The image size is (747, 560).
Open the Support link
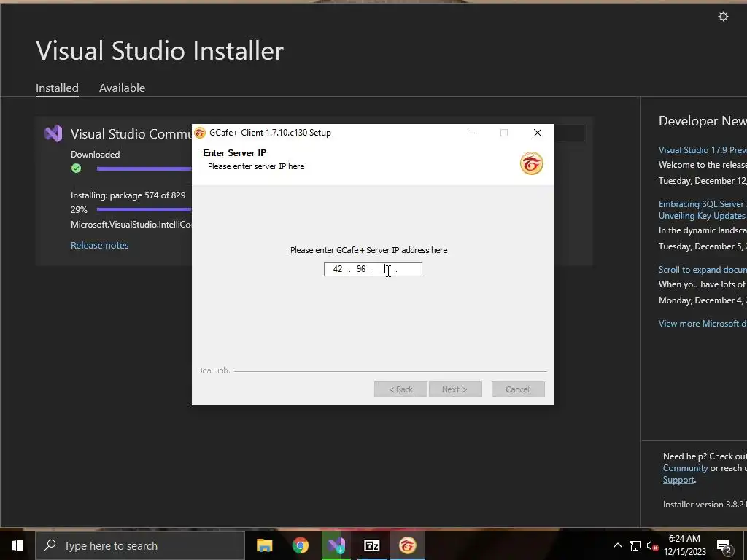tap(678, 480)
